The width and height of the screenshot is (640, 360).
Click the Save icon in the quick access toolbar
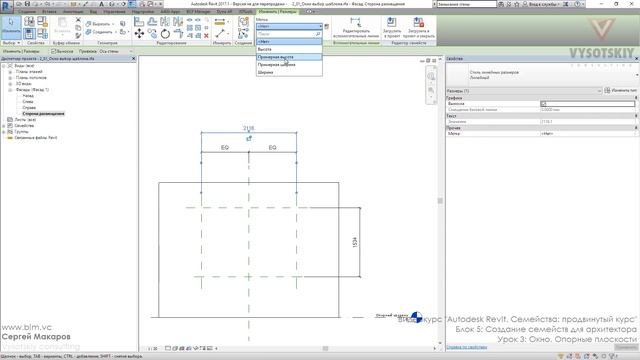(x=27, y=4)
